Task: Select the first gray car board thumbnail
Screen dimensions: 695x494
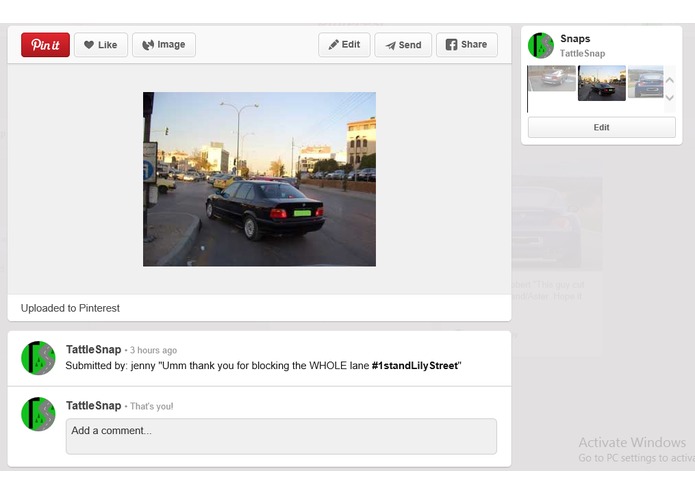Action: (552, 78)
